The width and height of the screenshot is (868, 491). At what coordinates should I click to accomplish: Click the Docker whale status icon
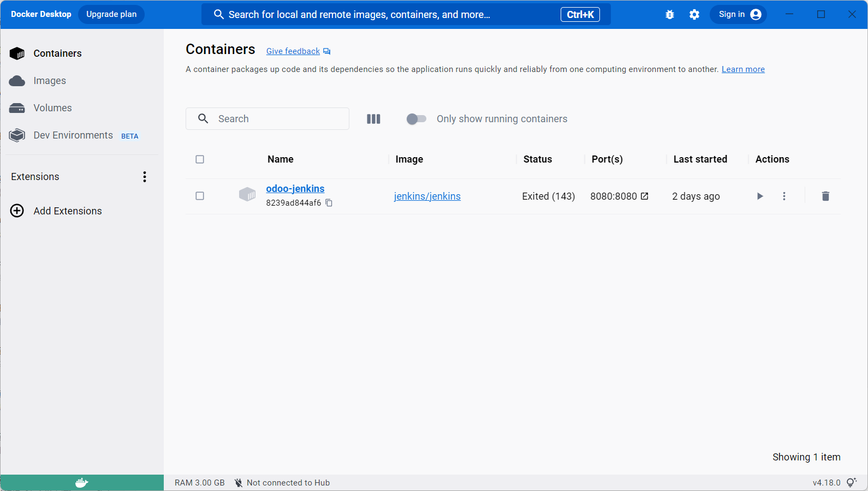(82, 483)
